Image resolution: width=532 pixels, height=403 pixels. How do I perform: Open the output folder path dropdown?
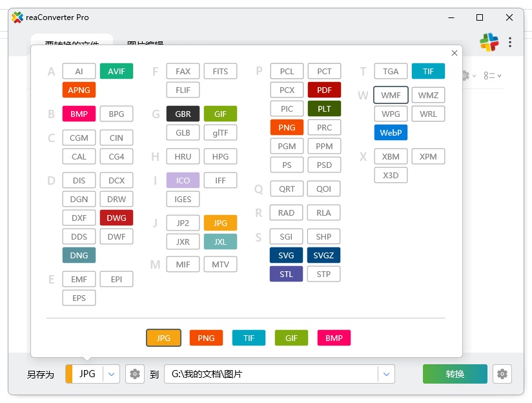tap(387, 373)
